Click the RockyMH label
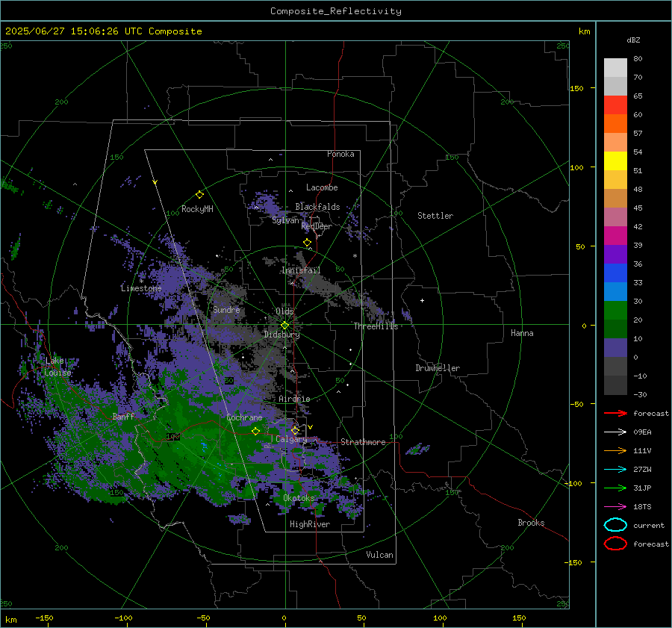Screen dimensions: 672x628 pos(197,209)
